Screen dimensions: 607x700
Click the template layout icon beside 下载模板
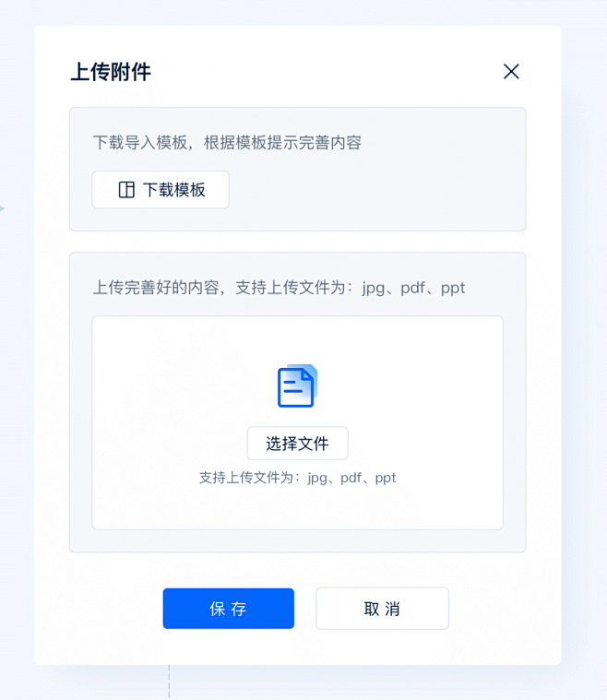pos(126,190)
